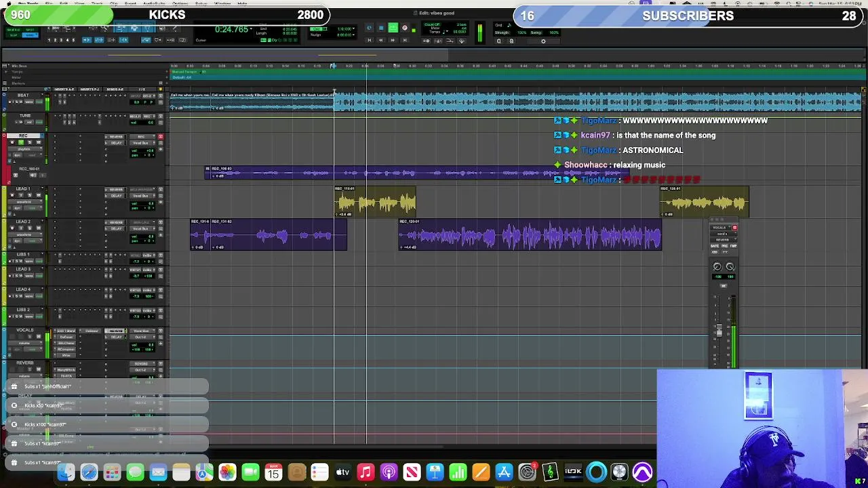The image size is (868, 488).
Task: Record-enable the LEAD 1 track
Action: [12, 195]
